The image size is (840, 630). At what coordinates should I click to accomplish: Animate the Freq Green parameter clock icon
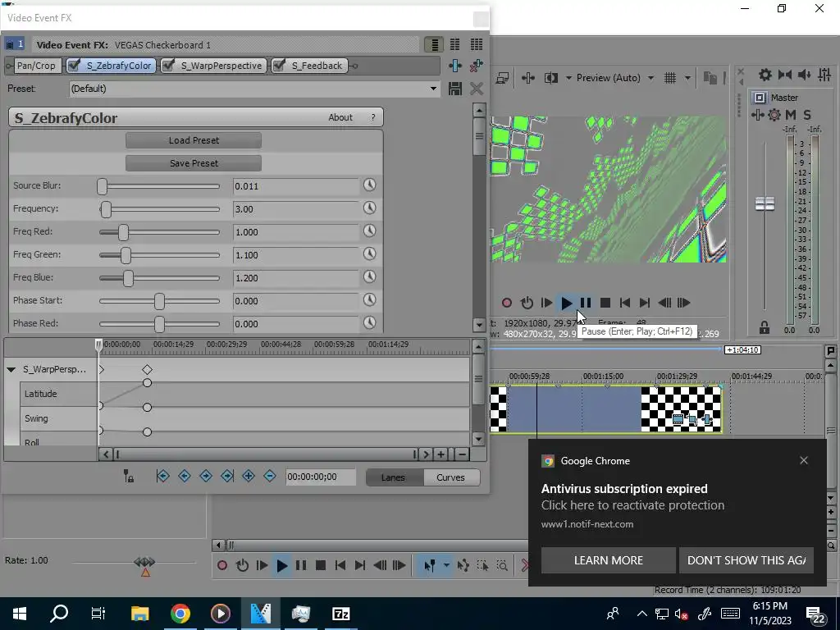(x=370, y=254)
